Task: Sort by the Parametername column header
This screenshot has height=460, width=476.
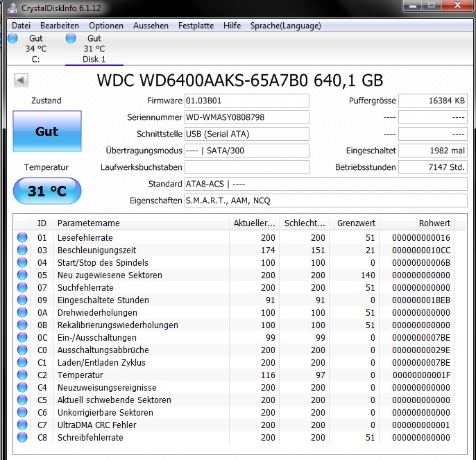Action: pyautogui.click(x=141, y=223)
